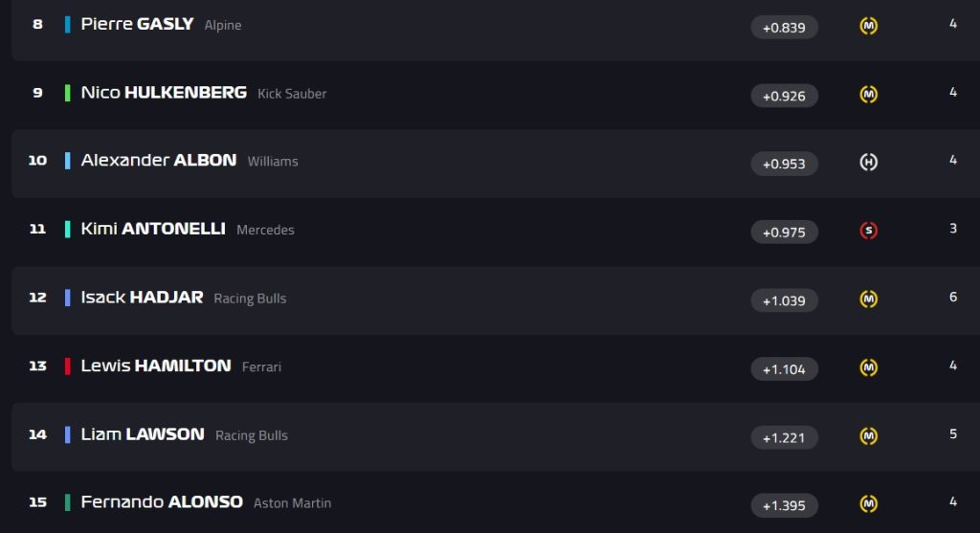Click the Kimi Antonelli name

coord(153,229)
